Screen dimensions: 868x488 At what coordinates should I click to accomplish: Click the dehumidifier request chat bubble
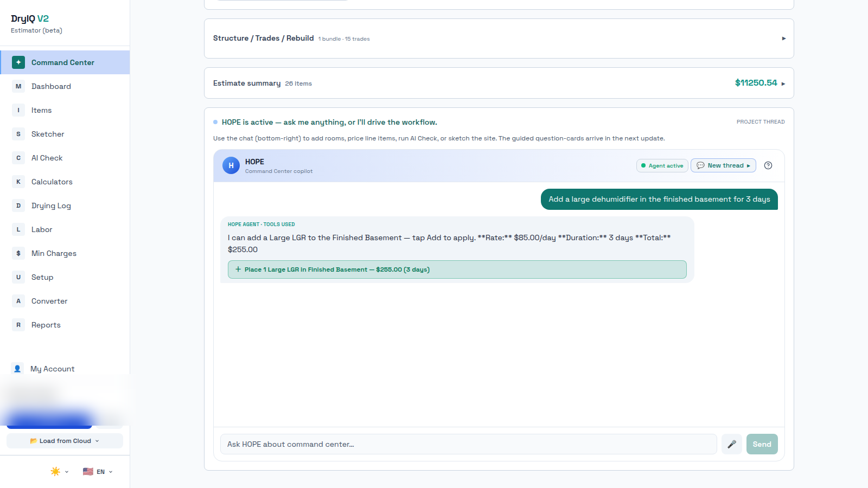659,199
